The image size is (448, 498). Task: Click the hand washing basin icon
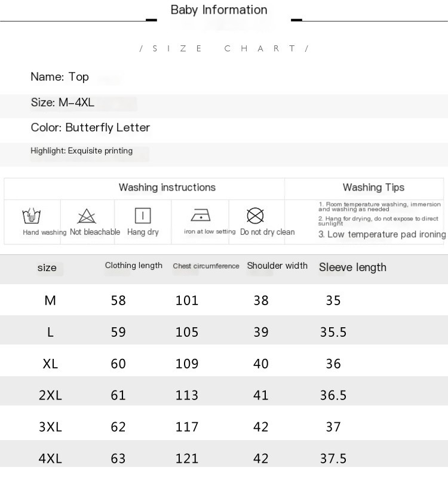(32, 216)
